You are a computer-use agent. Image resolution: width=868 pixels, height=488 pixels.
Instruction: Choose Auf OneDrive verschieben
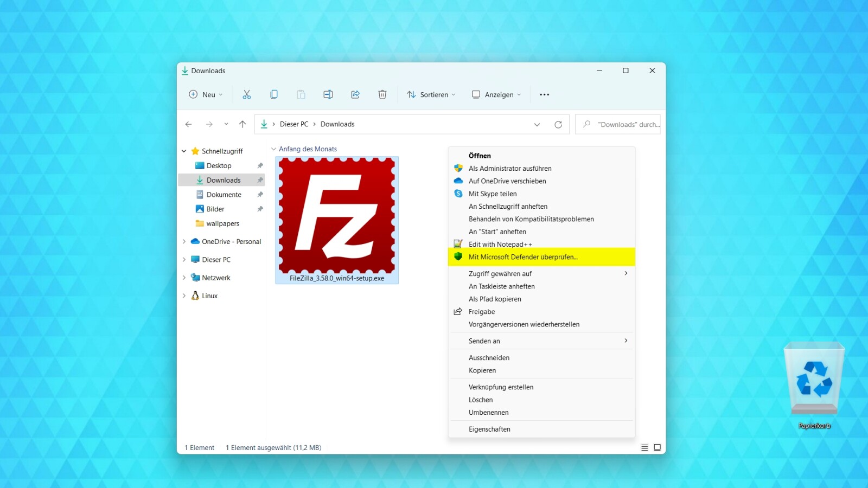(x=541, y=181)
